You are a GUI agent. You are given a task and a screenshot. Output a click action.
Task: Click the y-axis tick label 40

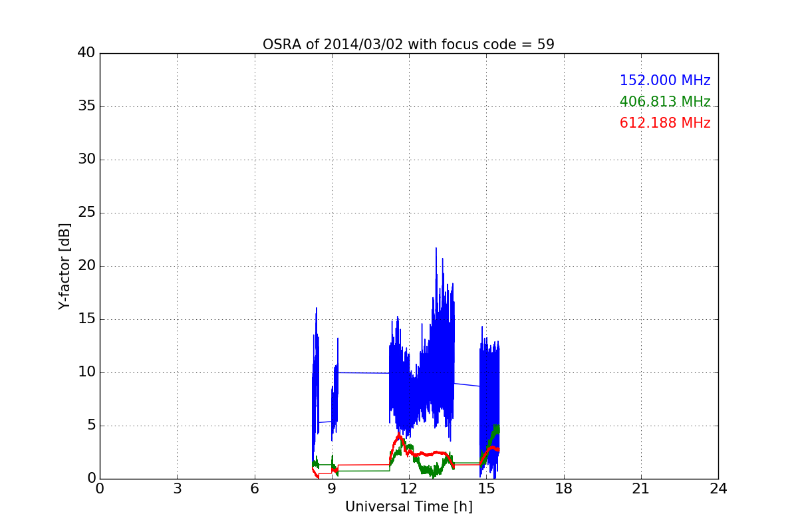(x=86, y=53)
